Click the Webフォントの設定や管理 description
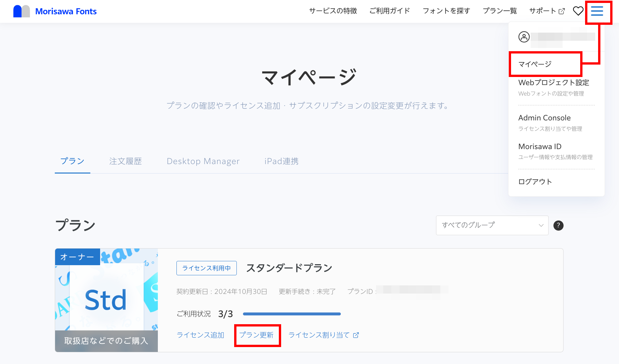 pos(551,94)
